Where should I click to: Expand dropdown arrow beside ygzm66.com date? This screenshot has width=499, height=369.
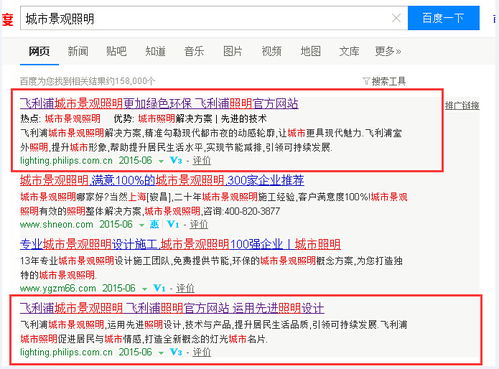145,289
